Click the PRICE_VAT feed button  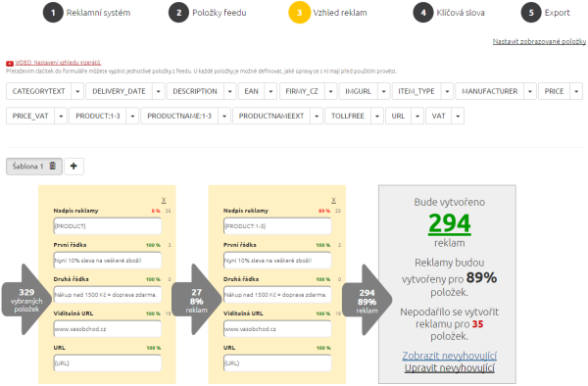click(x=30, y=116)
